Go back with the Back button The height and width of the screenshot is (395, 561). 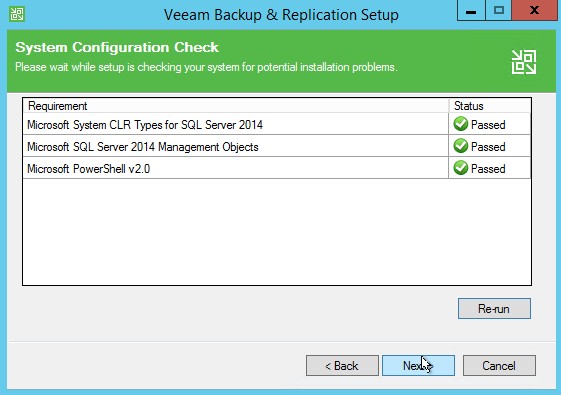[342, 366]
